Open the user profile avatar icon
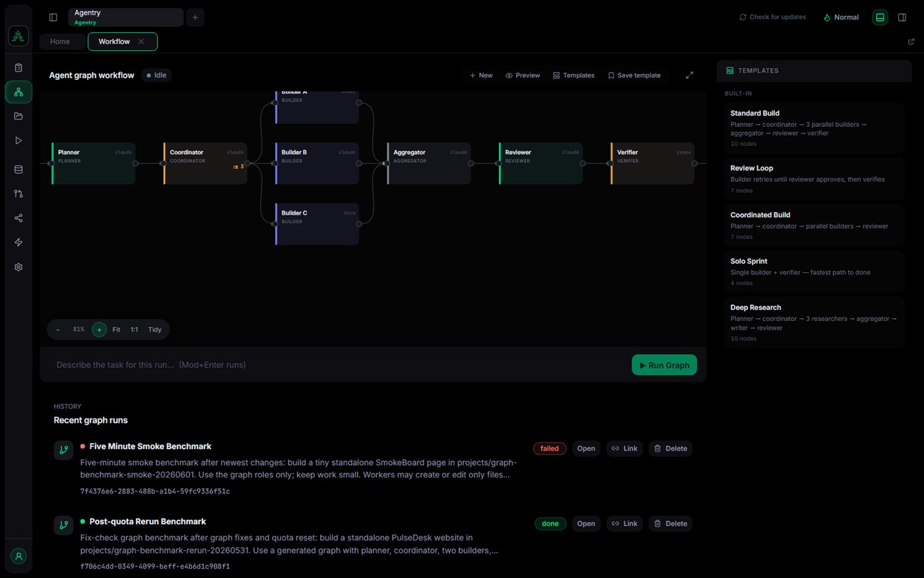 (18, 556)
